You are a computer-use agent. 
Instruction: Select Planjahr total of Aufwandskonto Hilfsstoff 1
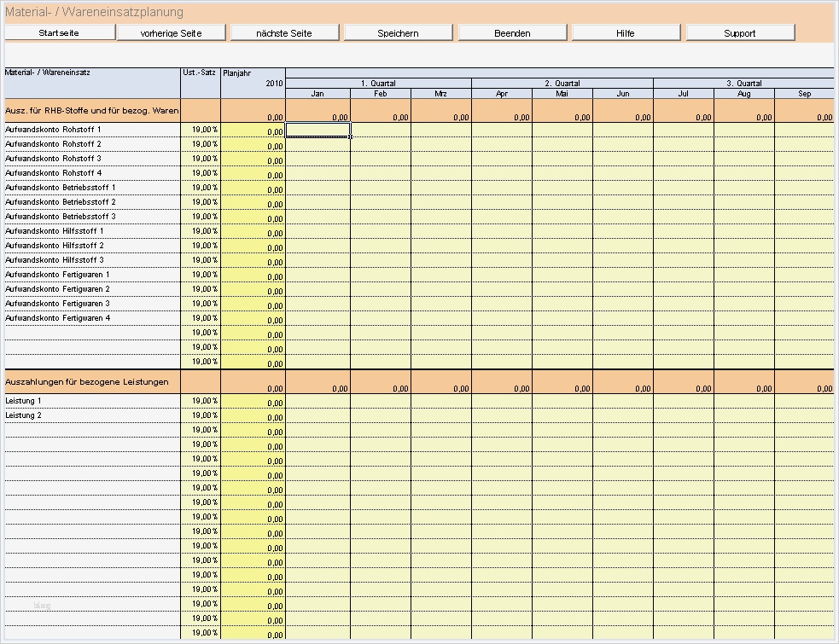pyautogui.click(x=253, y=231)
